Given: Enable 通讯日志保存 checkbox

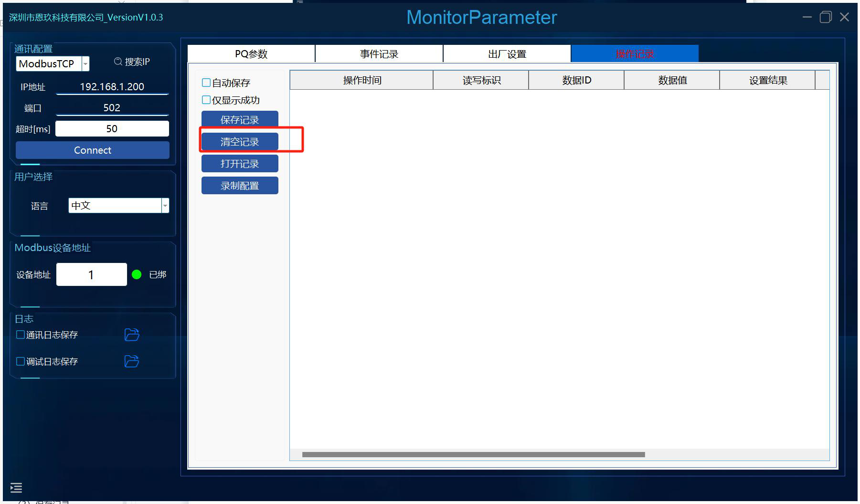Looking at the screenshot, I should (21, 335).
